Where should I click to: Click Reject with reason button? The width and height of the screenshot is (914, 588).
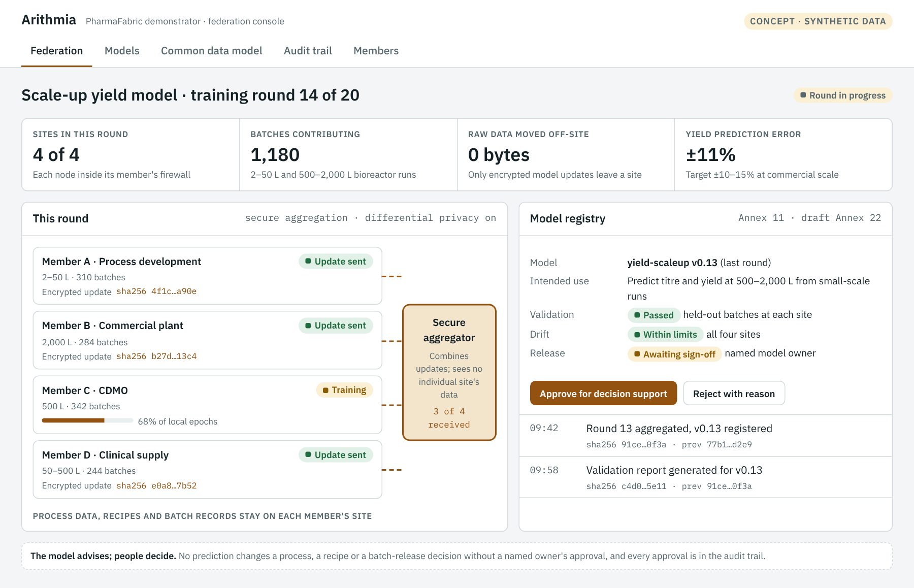(734, 394)
